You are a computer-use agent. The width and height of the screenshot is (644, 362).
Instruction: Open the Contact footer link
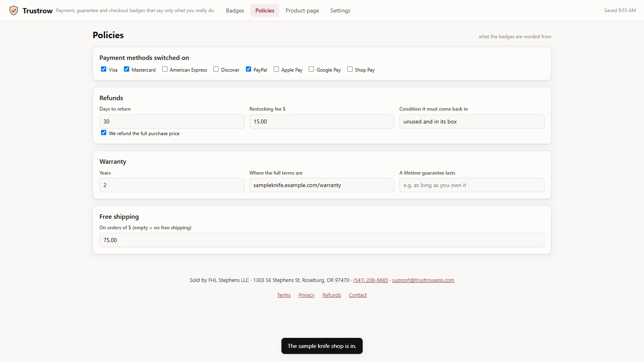click(358, 295)
